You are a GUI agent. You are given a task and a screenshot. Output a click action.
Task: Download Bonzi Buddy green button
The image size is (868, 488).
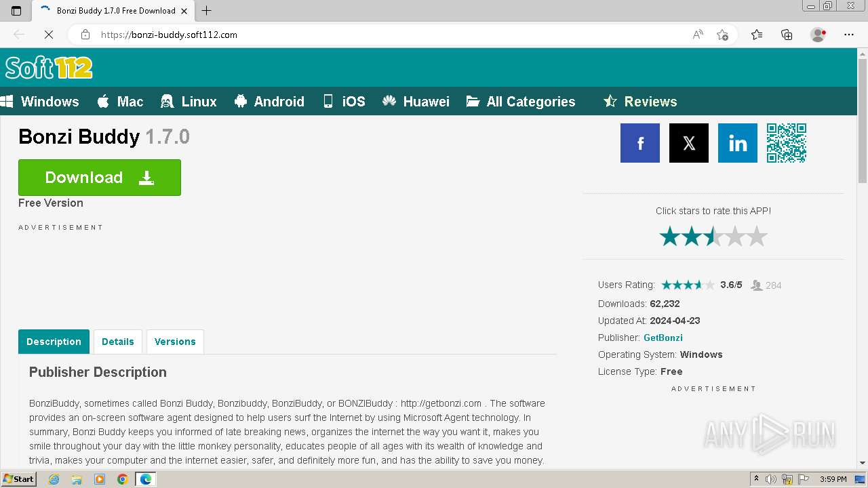click(100, 178)
